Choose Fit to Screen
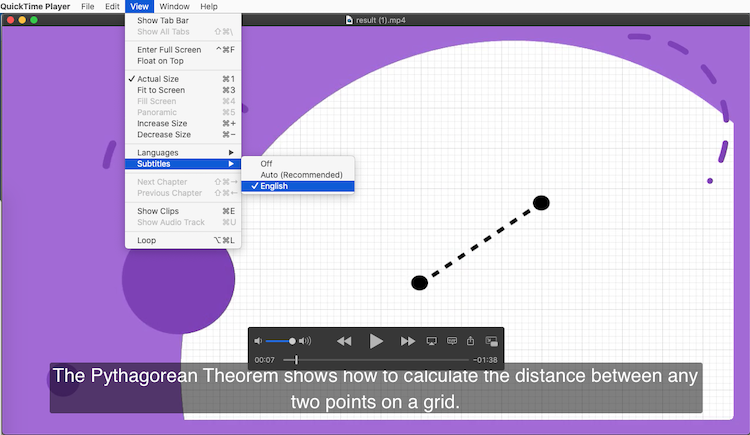 point(183,90)
